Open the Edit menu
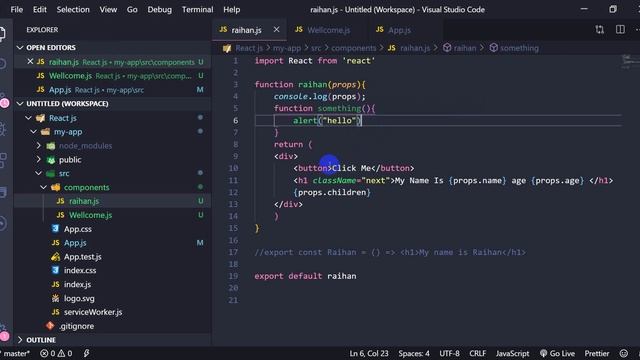Image resolution: width=640 pixels, height=360 pixels. 40,9
